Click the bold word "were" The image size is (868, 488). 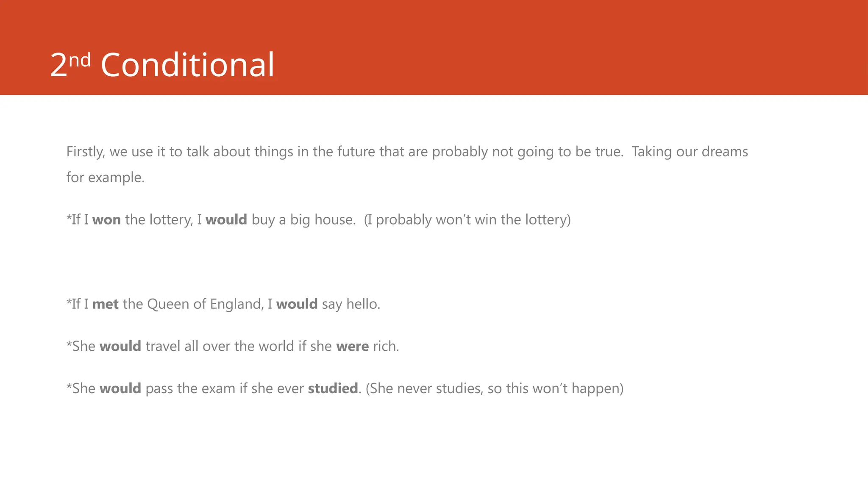pyautogui.click(x=352, y=346)
